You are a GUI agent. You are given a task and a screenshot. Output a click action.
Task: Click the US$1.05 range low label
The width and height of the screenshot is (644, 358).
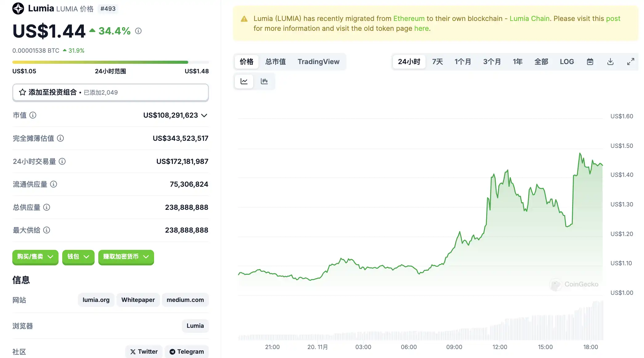pyautogui.click(x=24, y=71)
